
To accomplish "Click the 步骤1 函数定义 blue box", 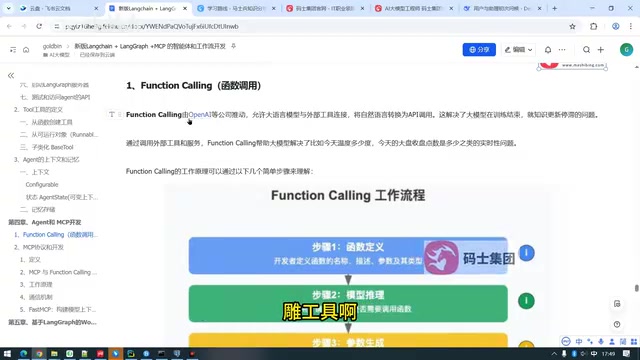I will coord(348,256).
